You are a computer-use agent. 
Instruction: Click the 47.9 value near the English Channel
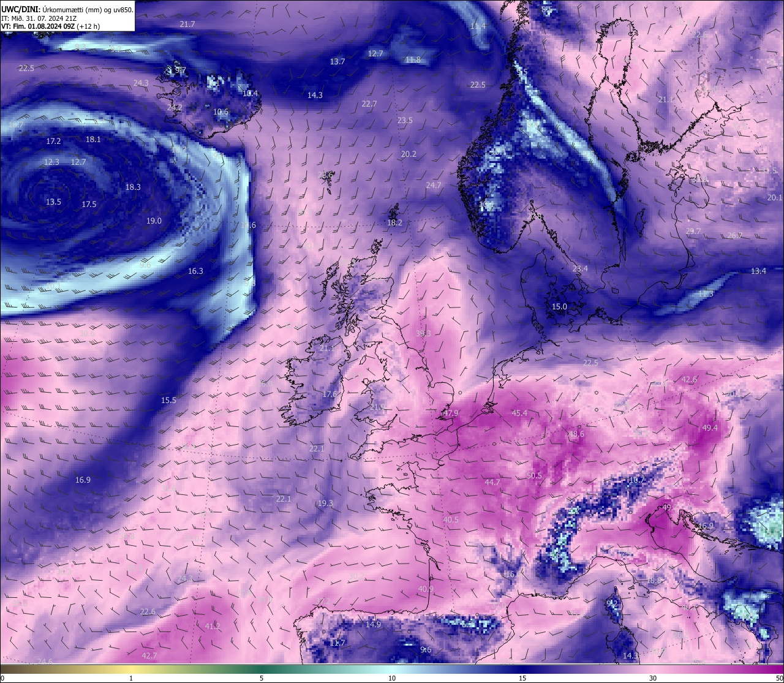451,413
